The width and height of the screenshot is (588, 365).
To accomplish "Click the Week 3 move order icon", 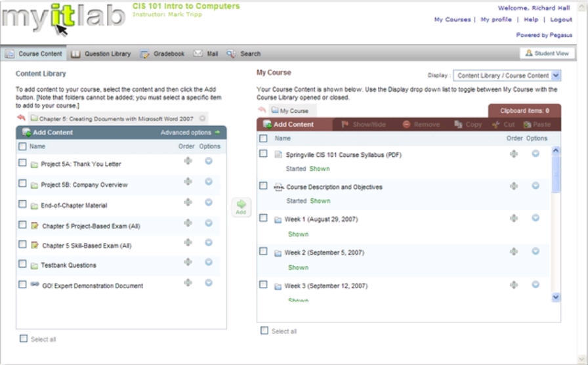I will [514, 285].
